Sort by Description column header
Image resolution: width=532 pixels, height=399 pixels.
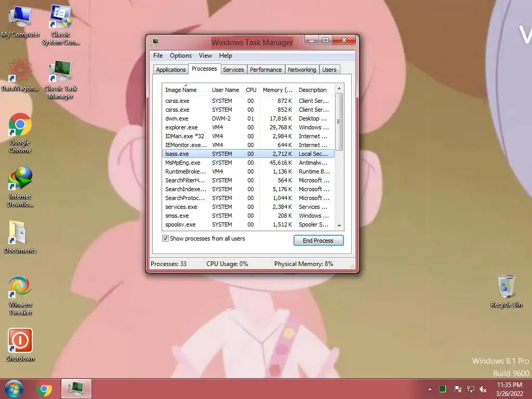(314, 90)
